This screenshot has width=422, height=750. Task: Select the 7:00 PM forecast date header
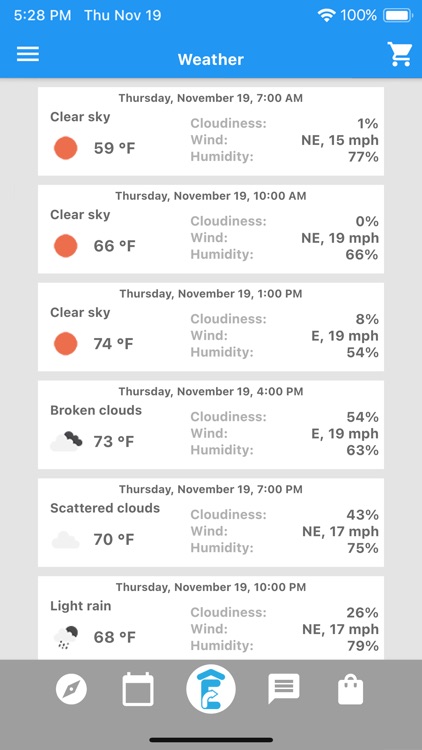[211, 489]
